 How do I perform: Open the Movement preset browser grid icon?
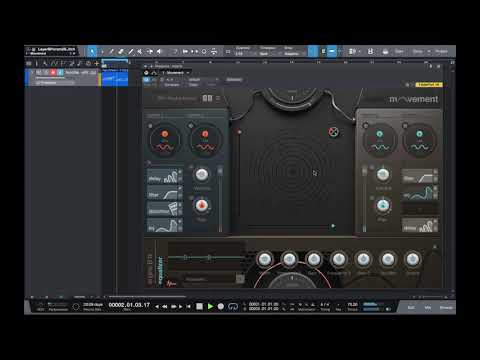tap(207, 98)
